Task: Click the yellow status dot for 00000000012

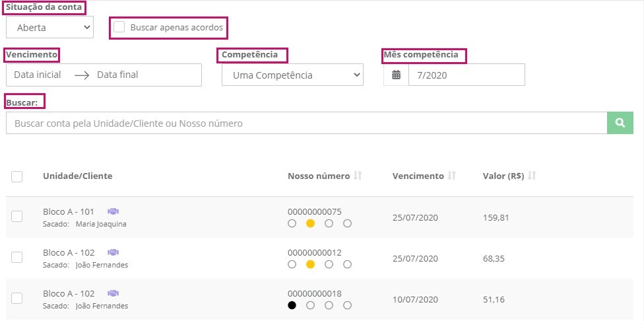Action: click(x=311, y=264)
